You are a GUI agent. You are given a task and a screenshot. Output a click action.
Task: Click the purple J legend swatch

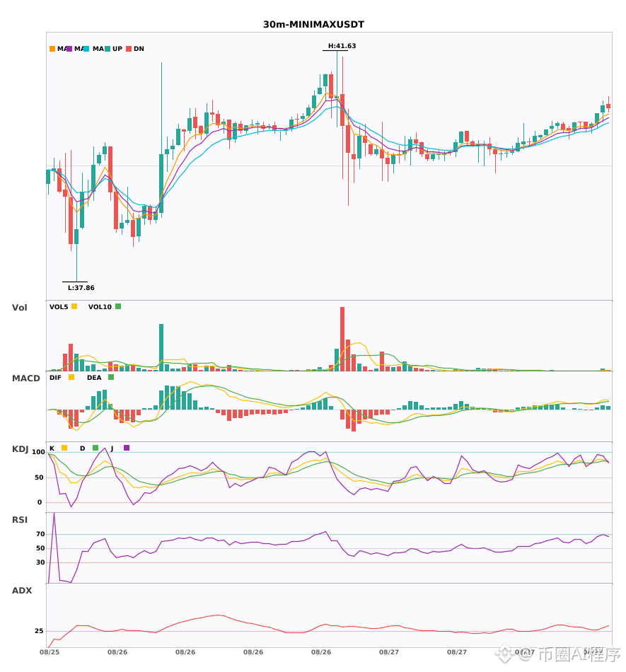coord(127,448)
